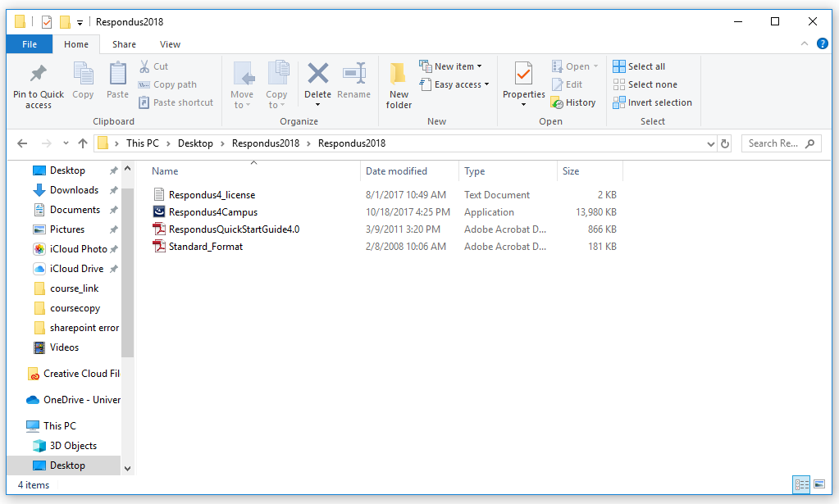
Task: Sort by Type column header
Action: 475,171
